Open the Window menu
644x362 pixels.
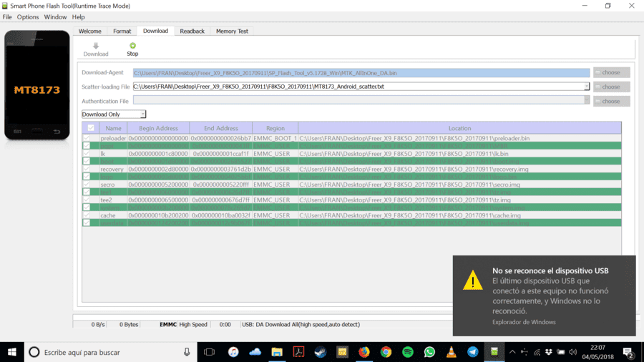point(55,17)
